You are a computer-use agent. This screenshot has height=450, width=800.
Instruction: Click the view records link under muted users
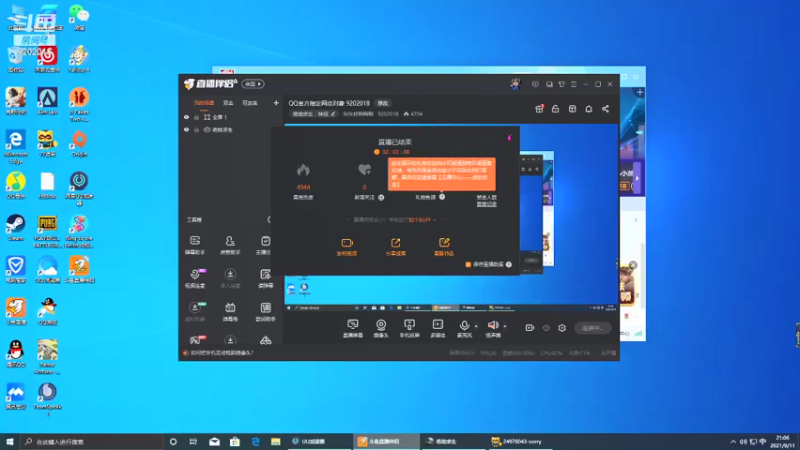point(486,204)
